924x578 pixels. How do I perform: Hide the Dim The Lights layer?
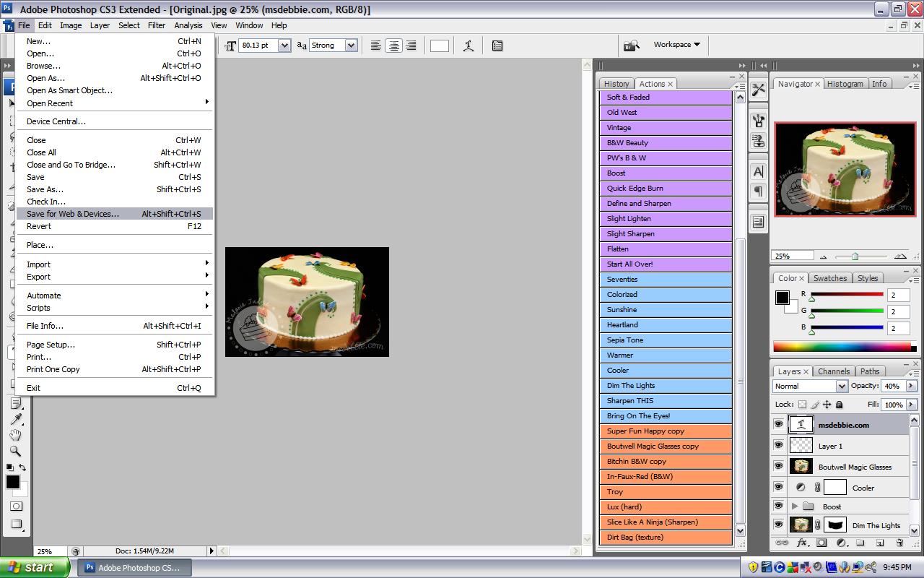pyautogui.click(x=779, y=525)
